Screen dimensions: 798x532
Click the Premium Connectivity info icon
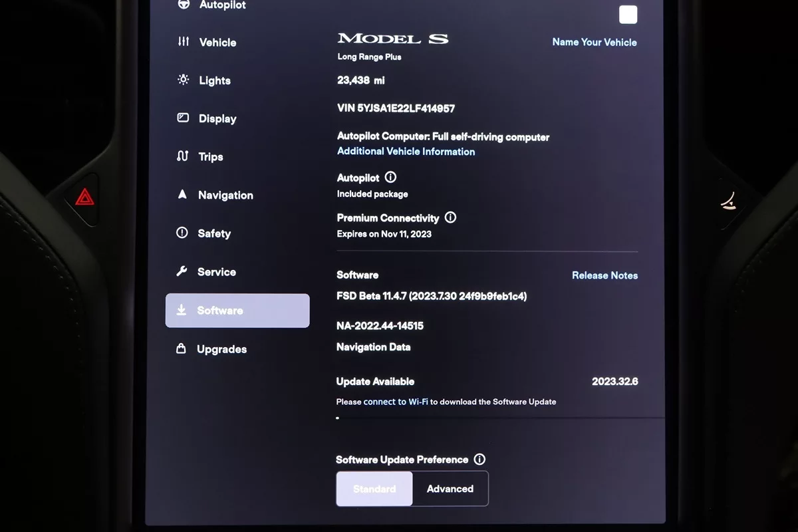pos(450,217)
